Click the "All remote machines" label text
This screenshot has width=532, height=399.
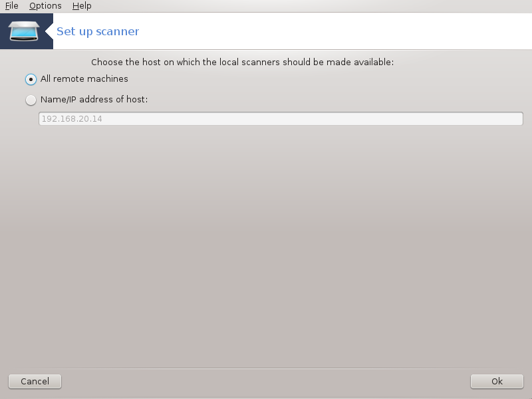pyautogui.click(x=84, y=78)
